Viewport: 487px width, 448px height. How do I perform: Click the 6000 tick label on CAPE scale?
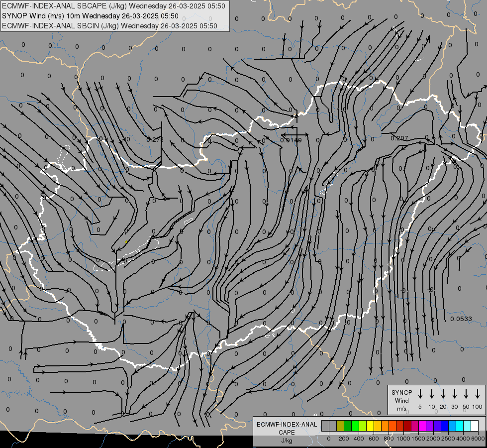pos(478,439)
